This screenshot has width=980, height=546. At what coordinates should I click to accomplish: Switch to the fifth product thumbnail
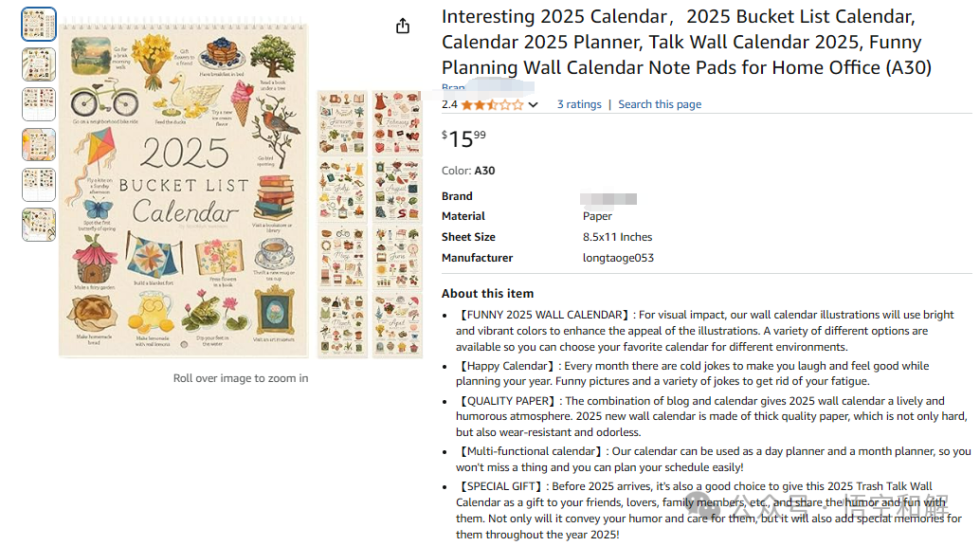coord(39,184)
